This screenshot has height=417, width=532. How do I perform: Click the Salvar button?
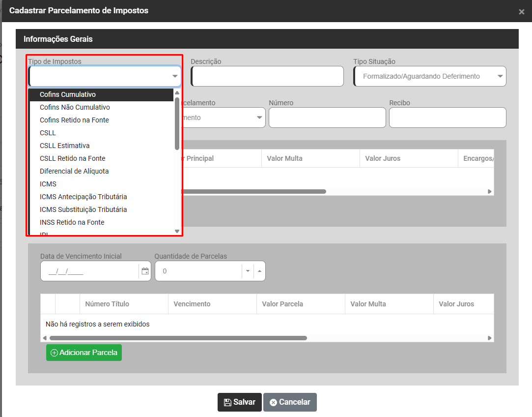(240, 402)
